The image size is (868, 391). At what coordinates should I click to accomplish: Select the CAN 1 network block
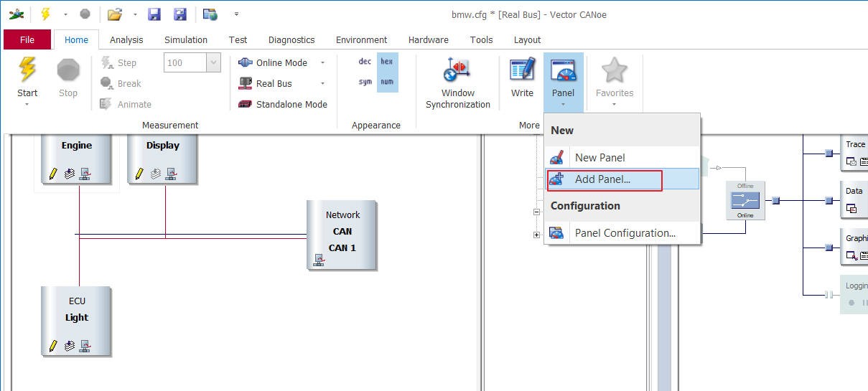pos(342,235)
